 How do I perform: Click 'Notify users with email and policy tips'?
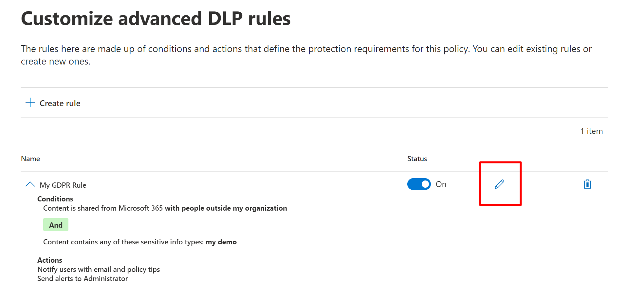coord(99,269)
